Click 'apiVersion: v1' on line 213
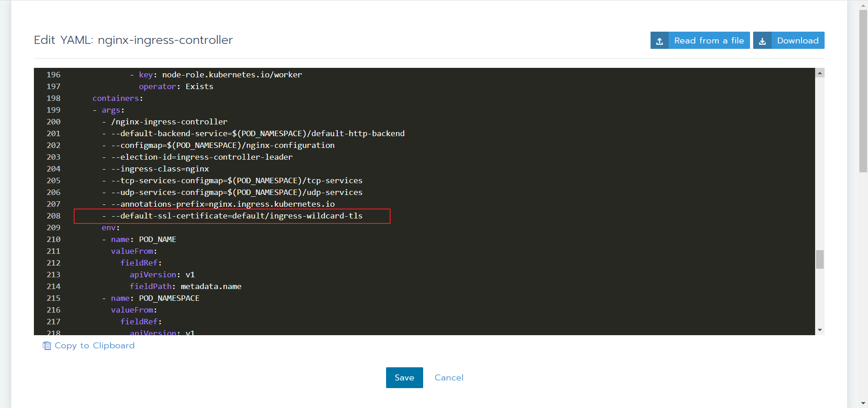Image resolution: width=868 pixels, height=408 pixels. coord(162,275)
